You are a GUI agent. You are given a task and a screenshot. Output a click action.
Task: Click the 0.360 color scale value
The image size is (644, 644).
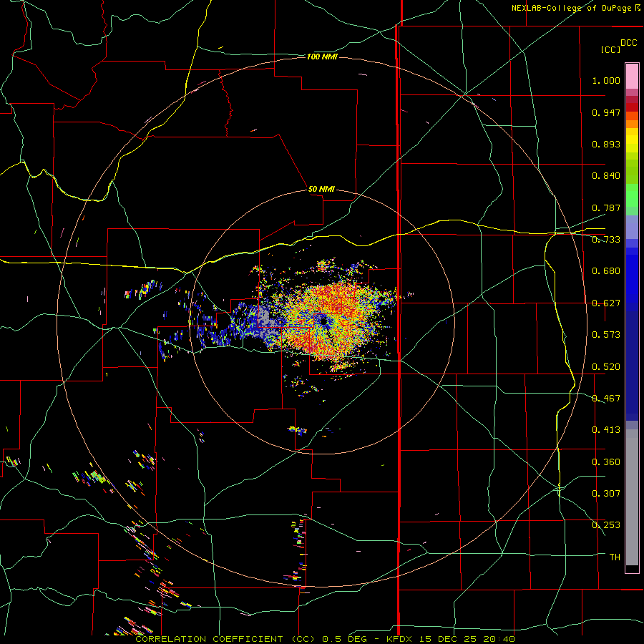(606, 462)
